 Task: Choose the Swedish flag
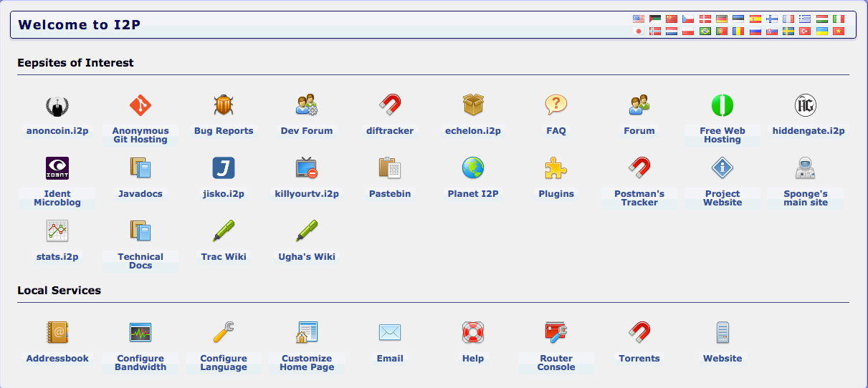coord(788,31)
